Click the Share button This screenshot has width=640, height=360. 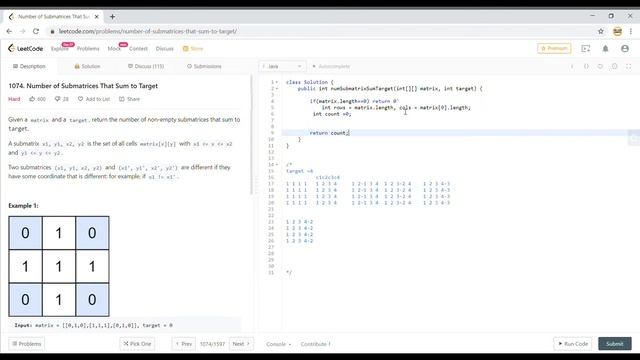click(129, 99)
